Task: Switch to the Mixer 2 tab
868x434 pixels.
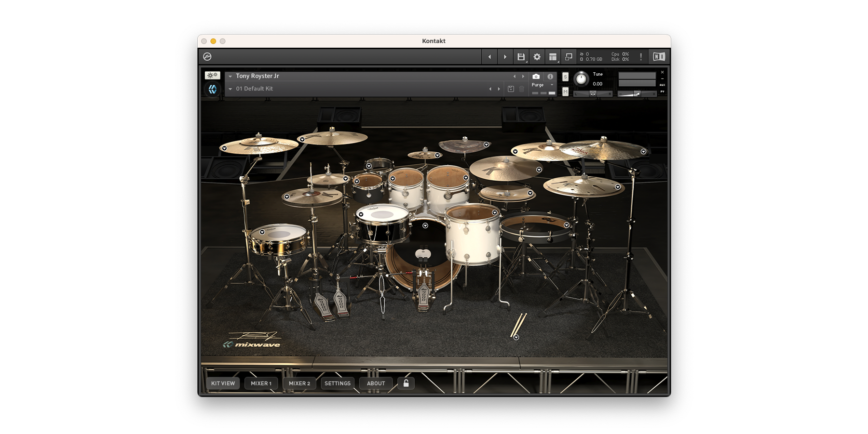Action: (299, 383)
